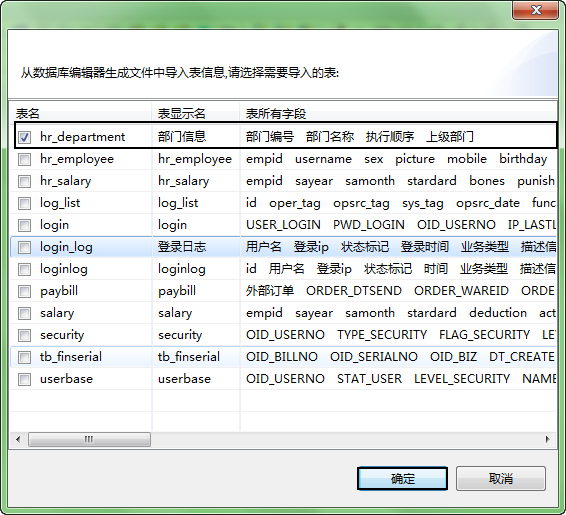
Task: Enable the userbase checkbox
Action: point(25,379)
